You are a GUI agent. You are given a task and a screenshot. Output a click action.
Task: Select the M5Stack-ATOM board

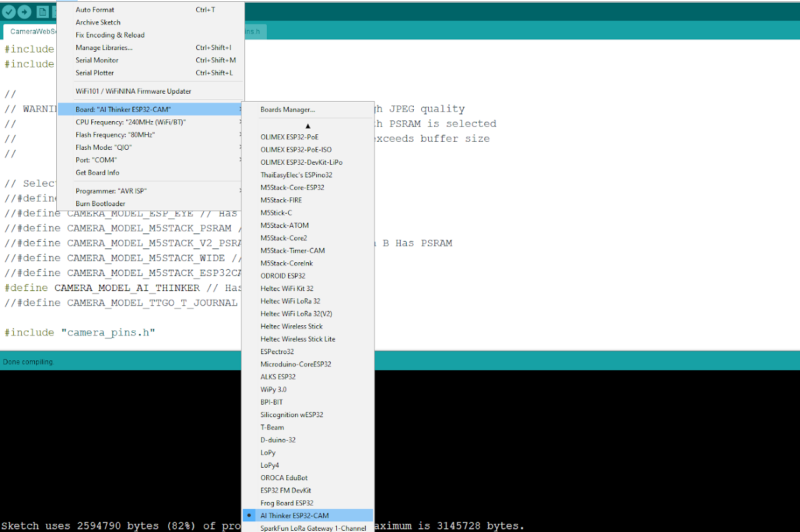point(308,225)
